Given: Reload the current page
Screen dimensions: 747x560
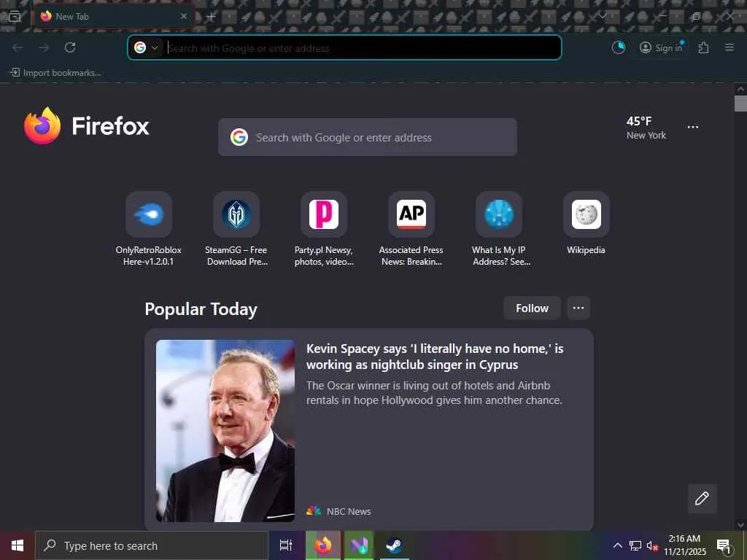Looking at the screenshot, I should pos(70,47).
